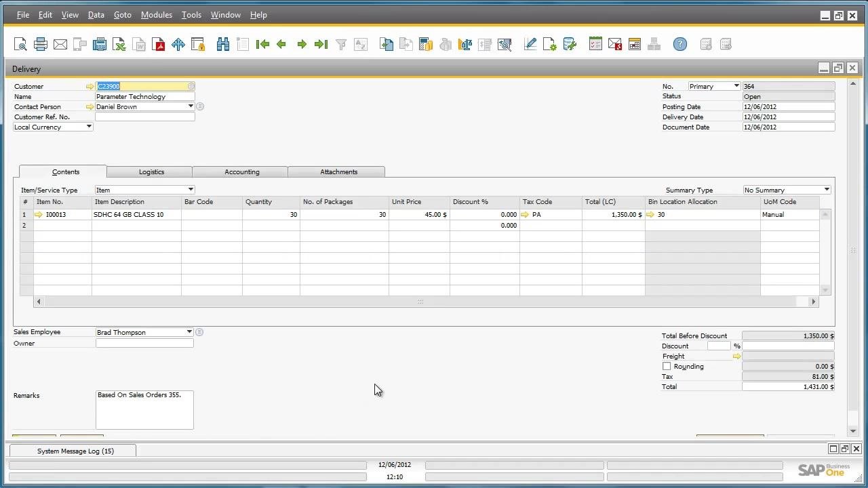Switch to the Accounting tab

(x=241, y=172)
